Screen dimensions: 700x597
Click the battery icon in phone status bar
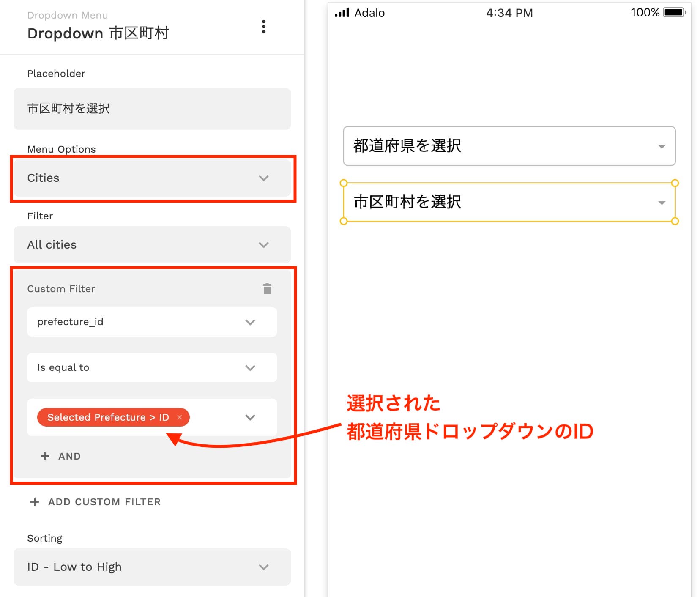click(x=675, y=13)
